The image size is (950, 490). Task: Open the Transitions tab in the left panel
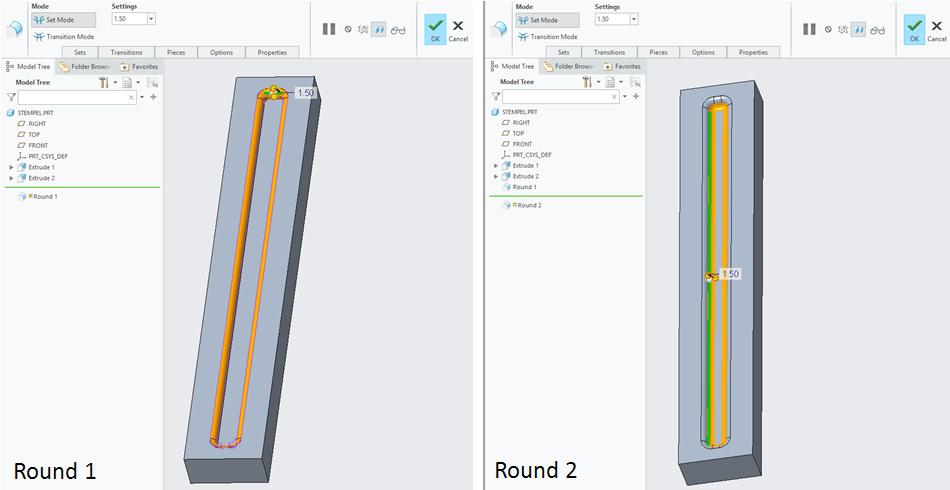[126, 52]
